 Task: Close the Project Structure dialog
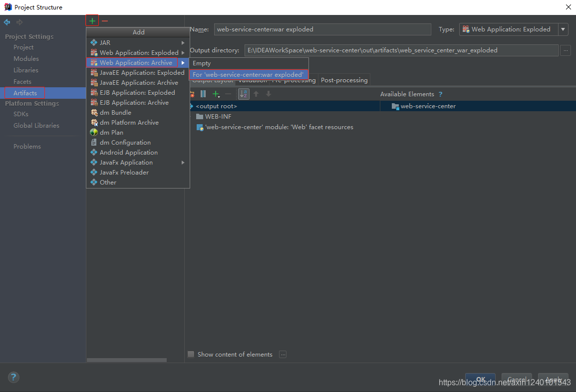coord(569,7)
